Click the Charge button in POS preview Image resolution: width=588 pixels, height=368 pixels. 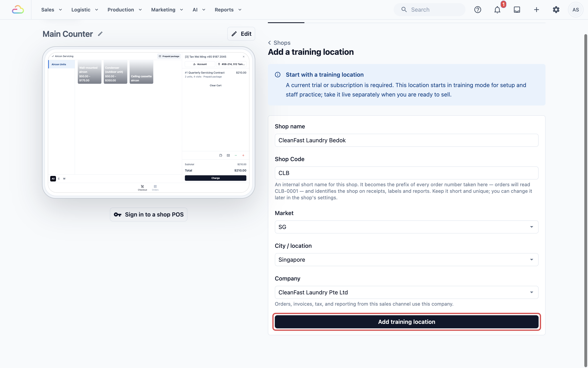click(x=216, y=178)
